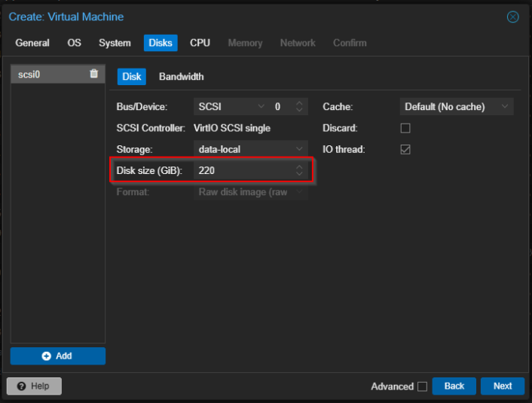Open the Bus/Device SCSI dropdown
532x403 pixels.
click(229, 107)
